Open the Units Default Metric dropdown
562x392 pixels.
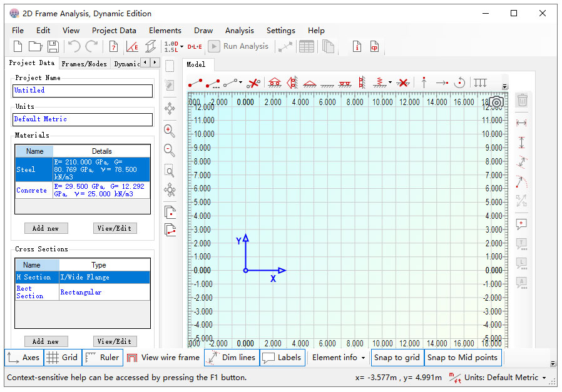coord(501,378)
